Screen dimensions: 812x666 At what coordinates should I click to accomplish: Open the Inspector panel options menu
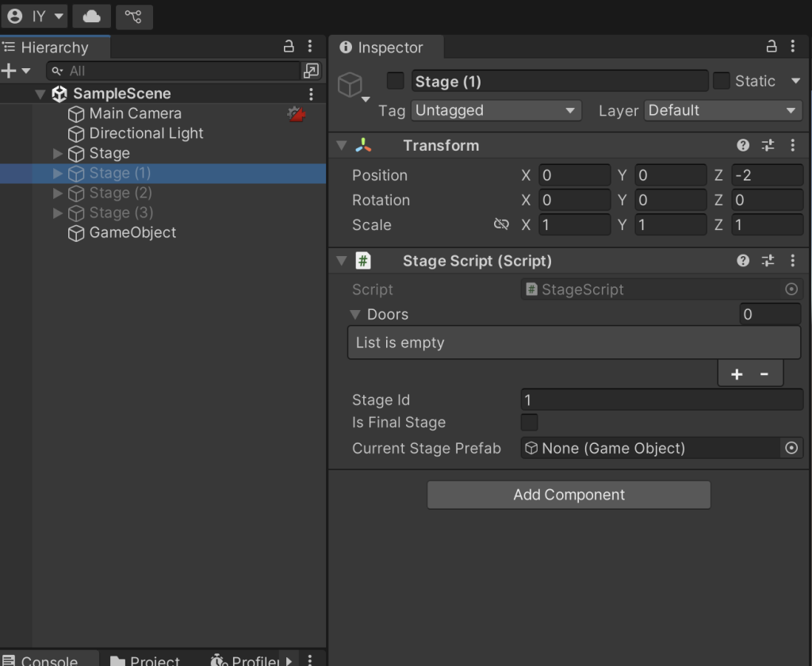coord(793,47)
